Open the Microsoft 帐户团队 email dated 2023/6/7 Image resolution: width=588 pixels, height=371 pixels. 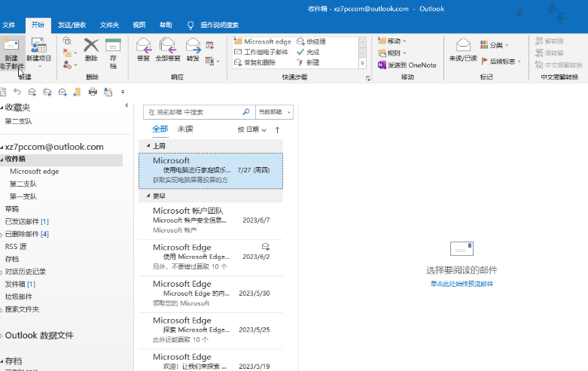[211, 220]
